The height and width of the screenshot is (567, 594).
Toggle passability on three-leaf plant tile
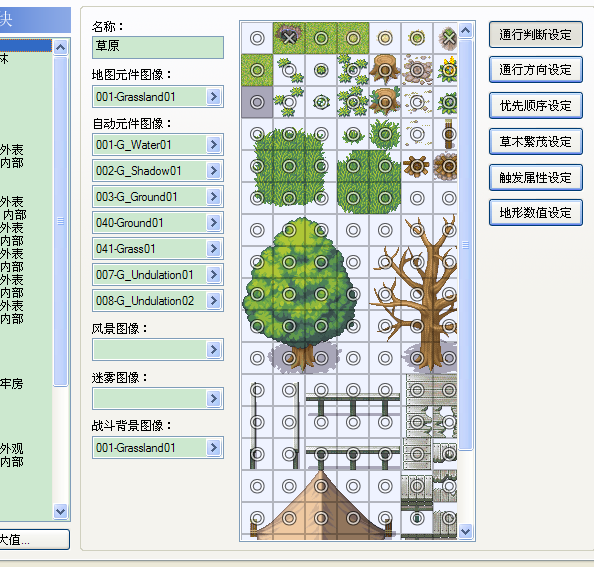(x=289, y=102)
